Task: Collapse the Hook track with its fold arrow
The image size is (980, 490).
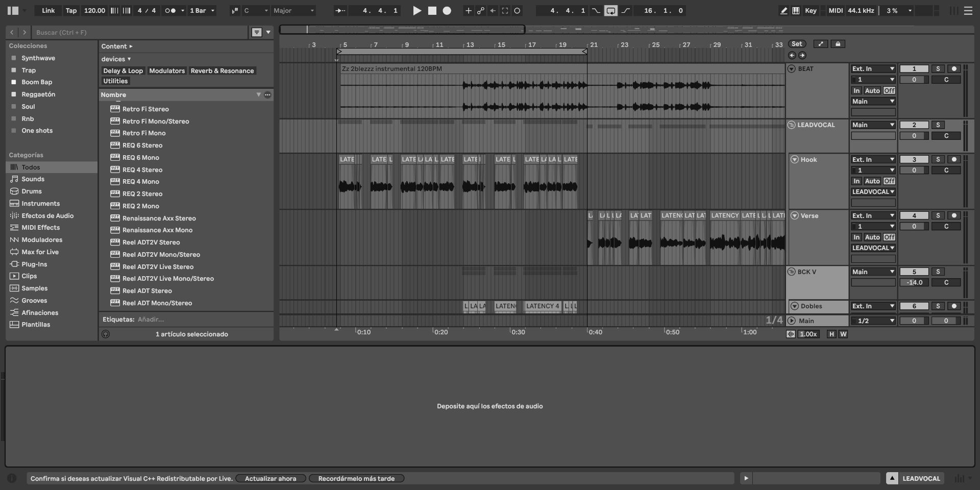Action: (794, 160)
